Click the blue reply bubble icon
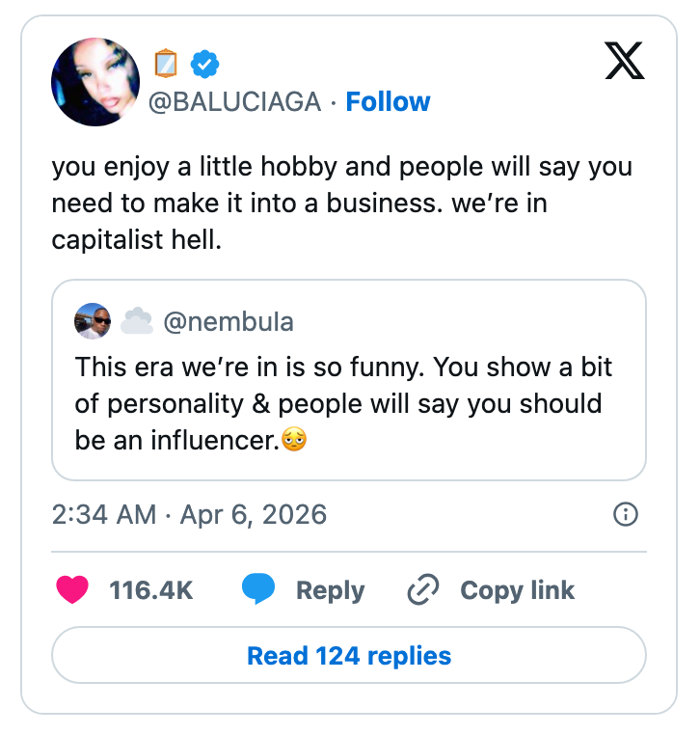This screenshot has height=735, width=700. pos(258,589)
